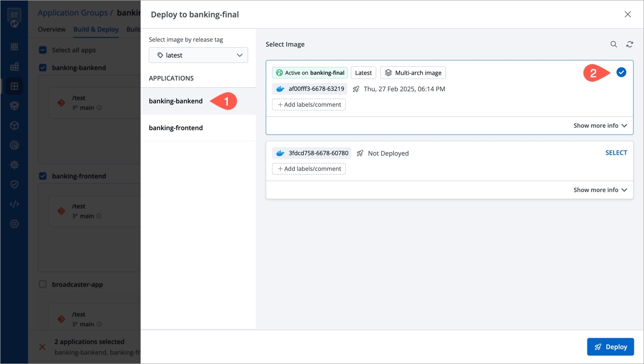
Task: Switch to the Overview tab
Action: (52, 30)
